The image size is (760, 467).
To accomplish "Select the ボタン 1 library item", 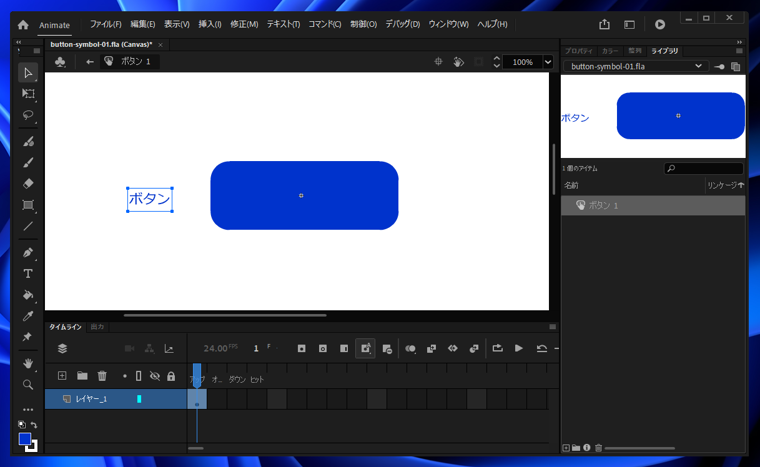I will 653,206.
